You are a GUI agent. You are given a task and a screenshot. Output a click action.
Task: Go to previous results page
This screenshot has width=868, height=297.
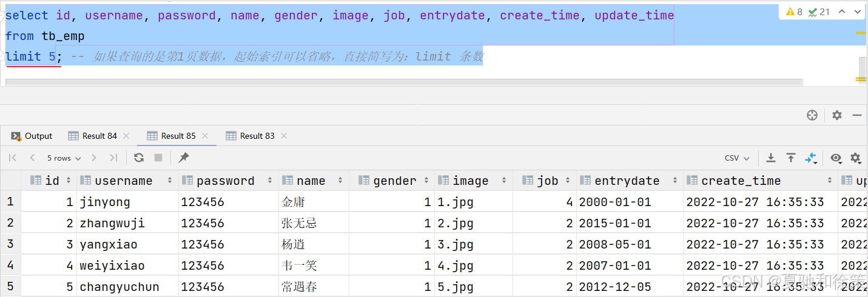(32, 158)
